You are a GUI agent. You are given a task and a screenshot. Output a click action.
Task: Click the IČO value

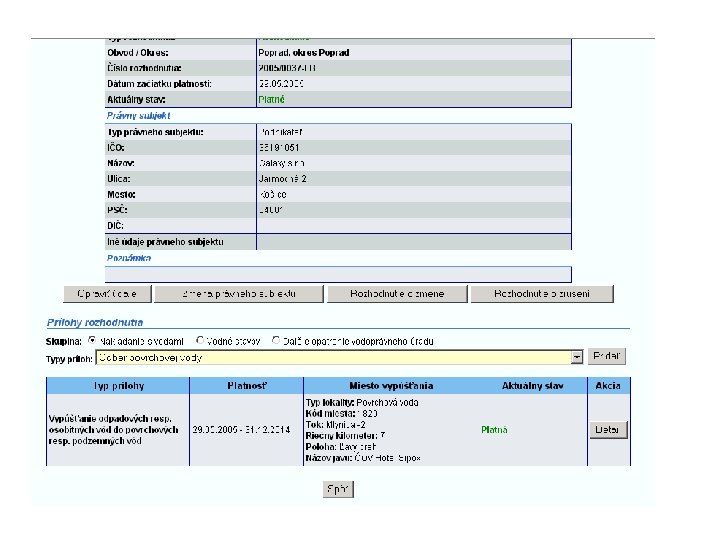pyautogui.click(x=279, y=148)
